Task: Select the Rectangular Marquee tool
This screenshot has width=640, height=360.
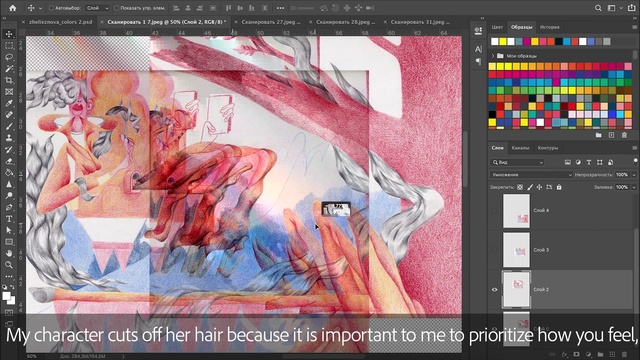Action: [9, 46]
